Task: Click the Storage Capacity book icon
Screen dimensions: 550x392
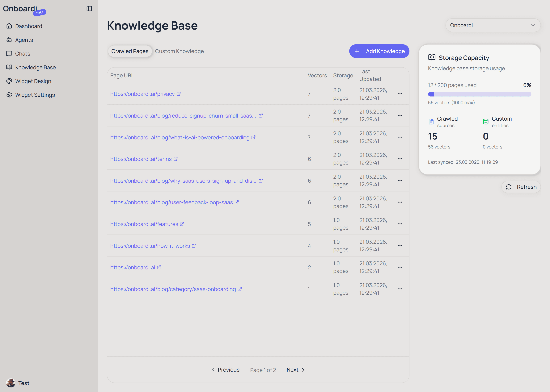Action: (432, 57)
